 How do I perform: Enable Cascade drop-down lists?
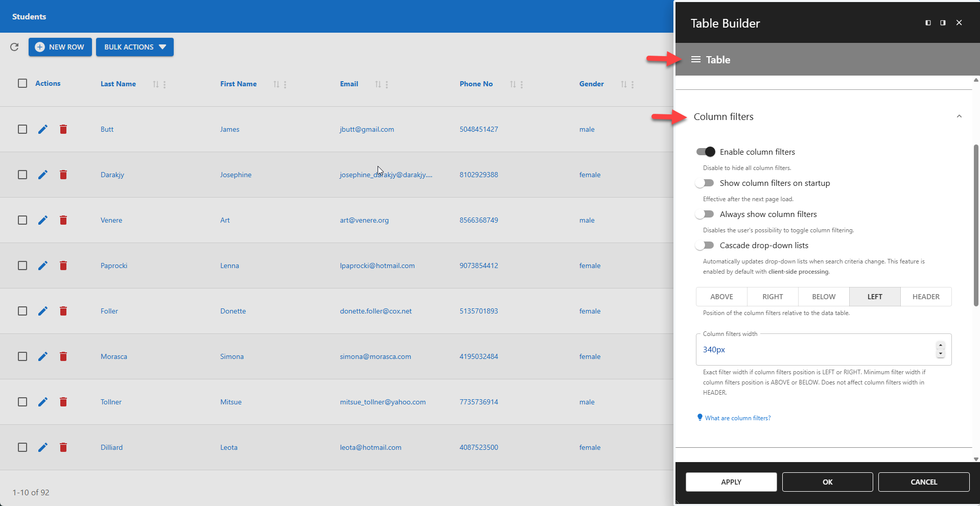click(x=705, y=245)
